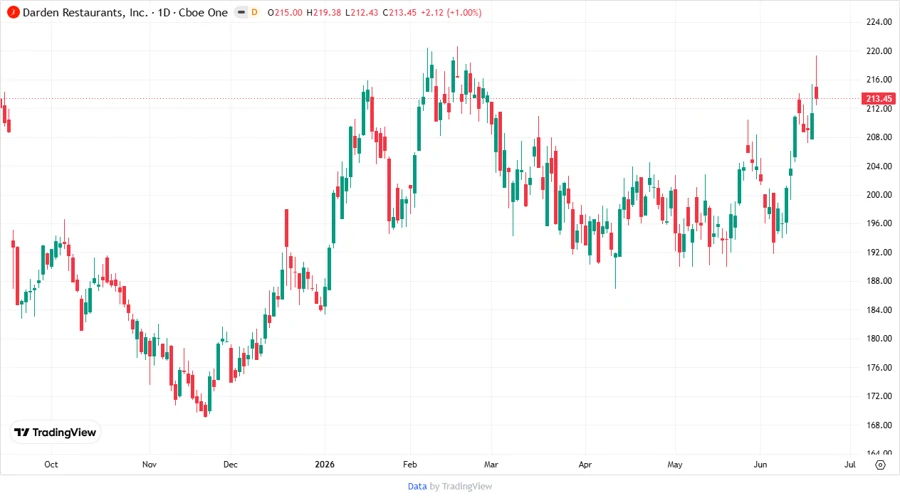Click the 200.00 price axis label
900x498 pixels.
pos(879,194)
